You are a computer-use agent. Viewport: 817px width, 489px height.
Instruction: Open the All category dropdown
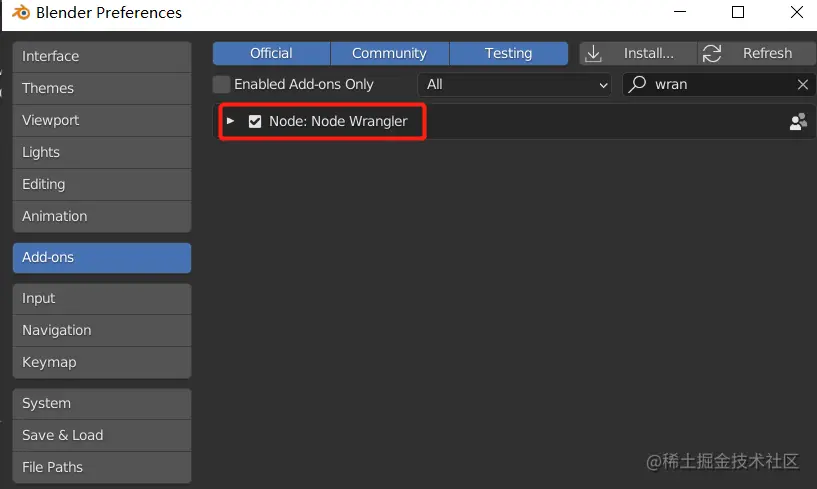point(514,84)
